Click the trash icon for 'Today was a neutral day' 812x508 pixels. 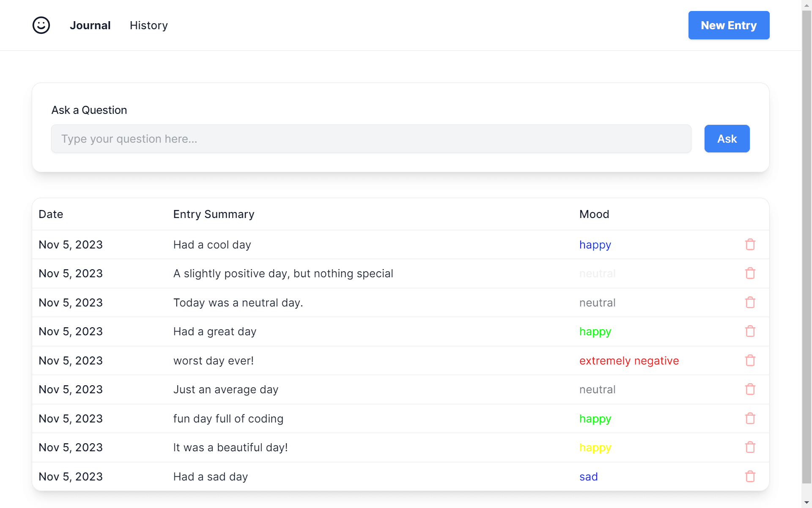click(x=750, y=303)
